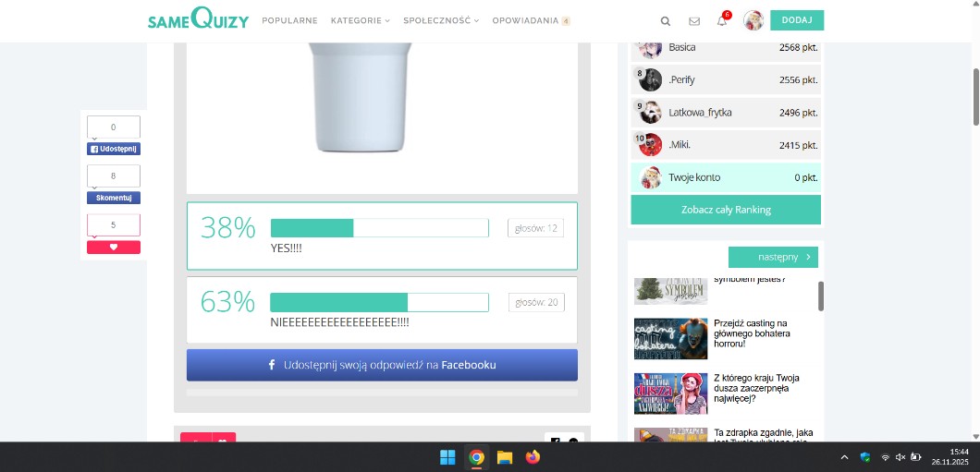The height and width of the screenshot is (472, 980).
Task: Expand the Kategorie dropdown menu
Action: point(360,20)
